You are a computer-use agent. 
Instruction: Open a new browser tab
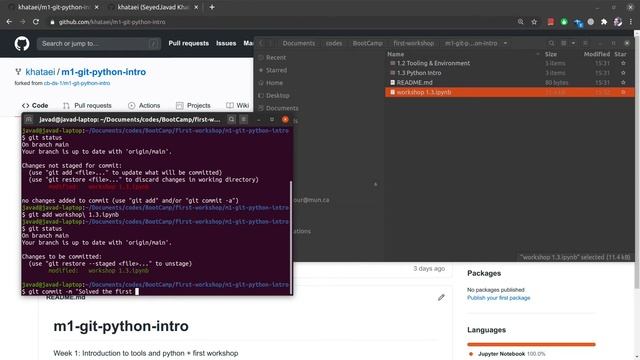[x=212, y=7]
